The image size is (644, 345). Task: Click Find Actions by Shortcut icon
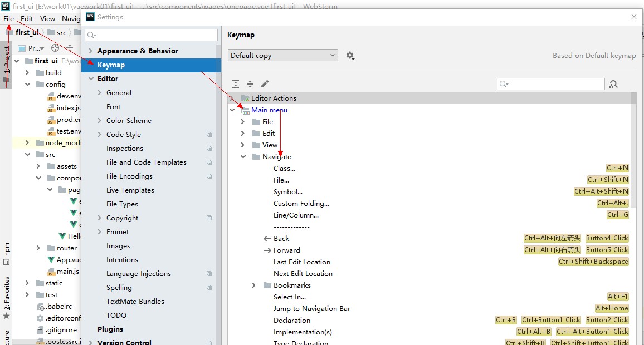point(613,84)
